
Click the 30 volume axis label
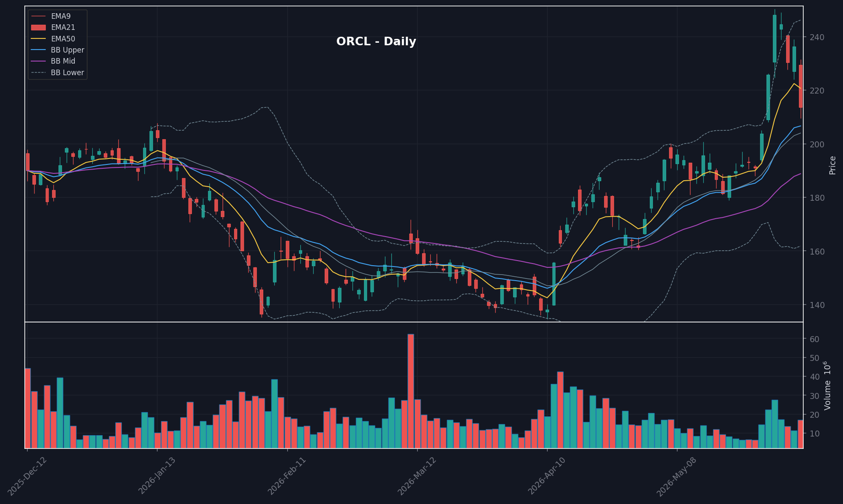(814, 396)
